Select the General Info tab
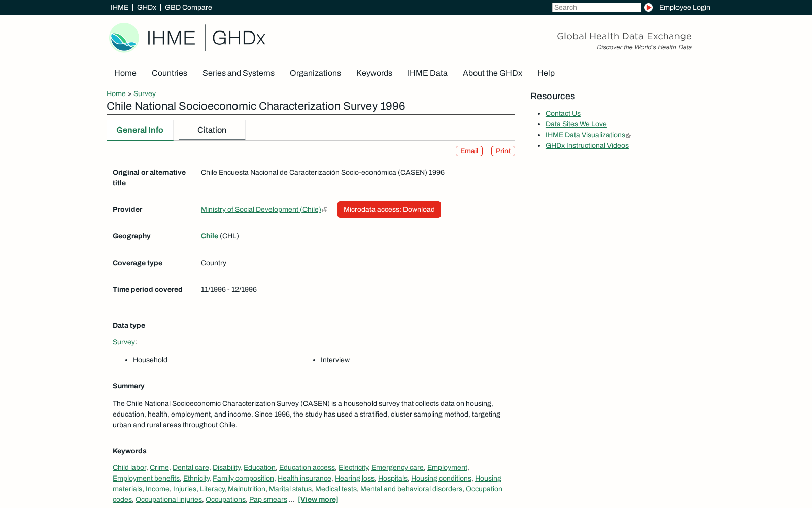Screen dimensions: 812x508 point(140,130)
